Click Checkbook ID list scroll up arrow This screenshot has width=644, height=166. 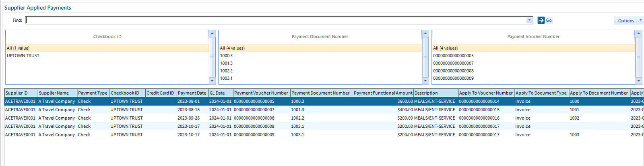click(212, 33)
